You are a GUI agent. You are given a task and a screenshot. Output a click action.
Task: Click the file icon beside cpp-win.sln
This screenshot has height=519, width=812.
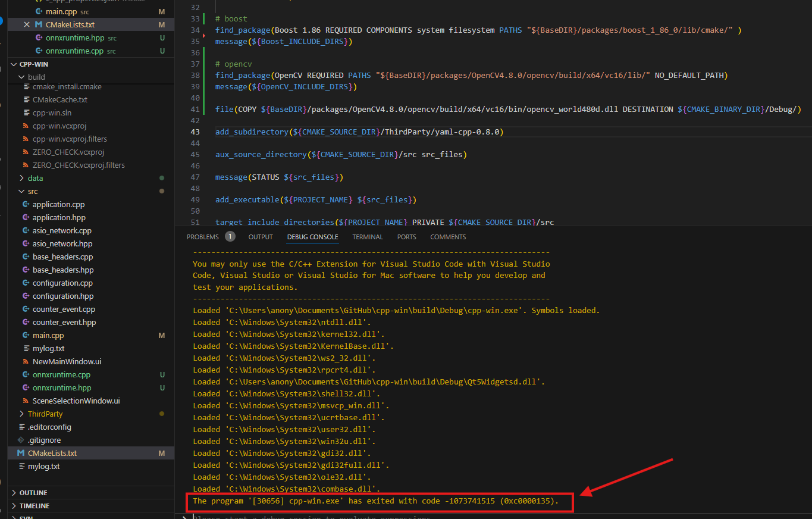coord(26,113)
